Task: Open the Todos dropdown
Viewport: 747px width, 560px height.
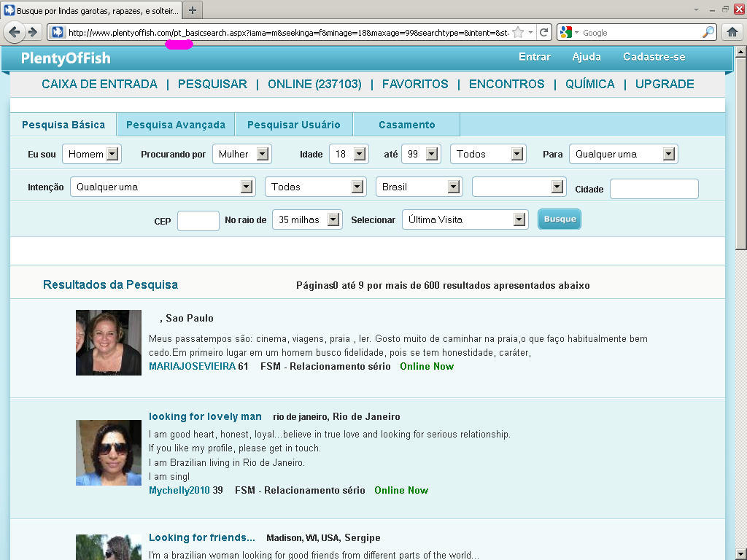Action: tap(488, 154)
